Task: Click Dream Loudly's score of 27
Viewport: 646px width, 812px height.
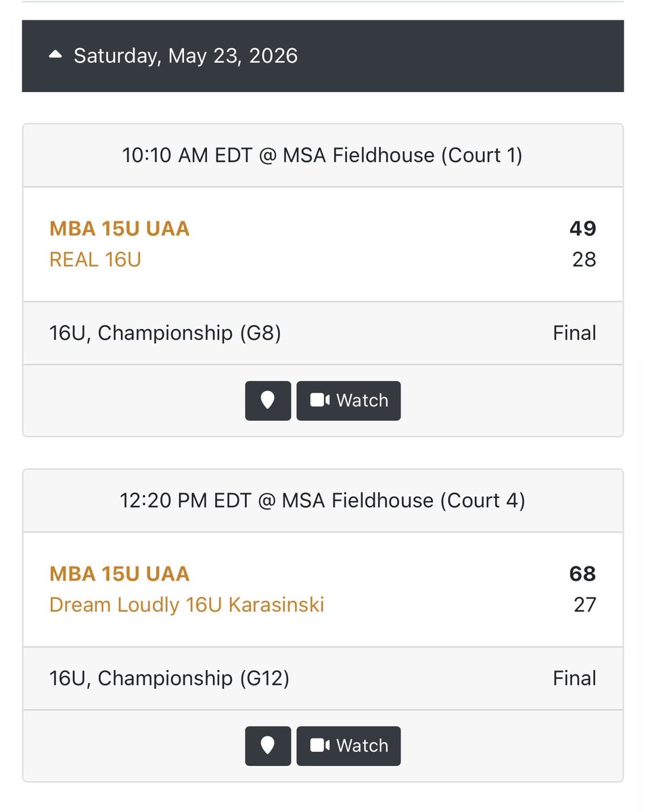Action: pos(584,604)
